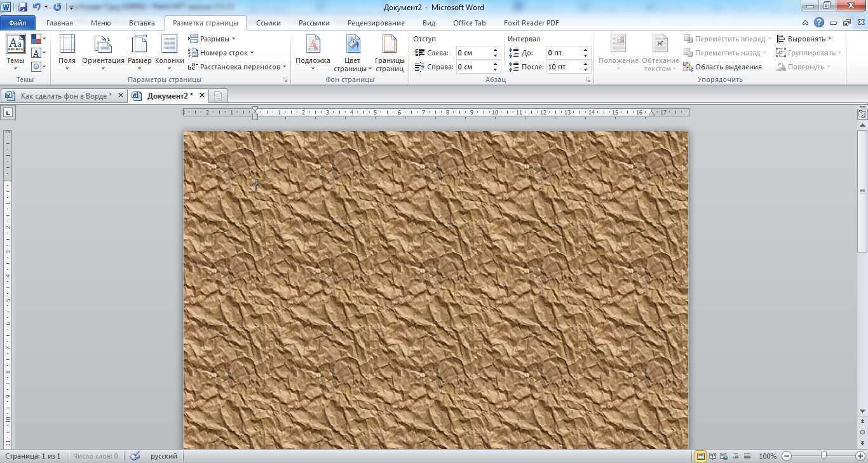Click the Область выделения button

[x=722, y=67]
